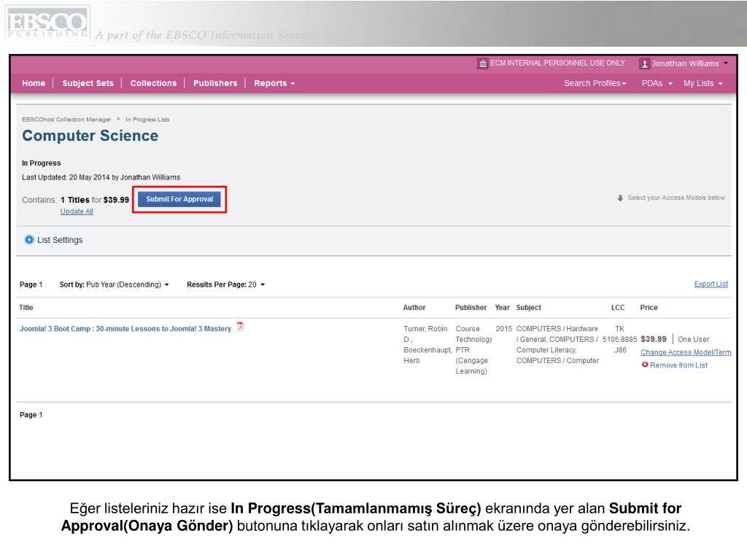Click the Computer Science list heading
Image resolution: width=747 pixels, height=560 pixels.
coord(90,136)
